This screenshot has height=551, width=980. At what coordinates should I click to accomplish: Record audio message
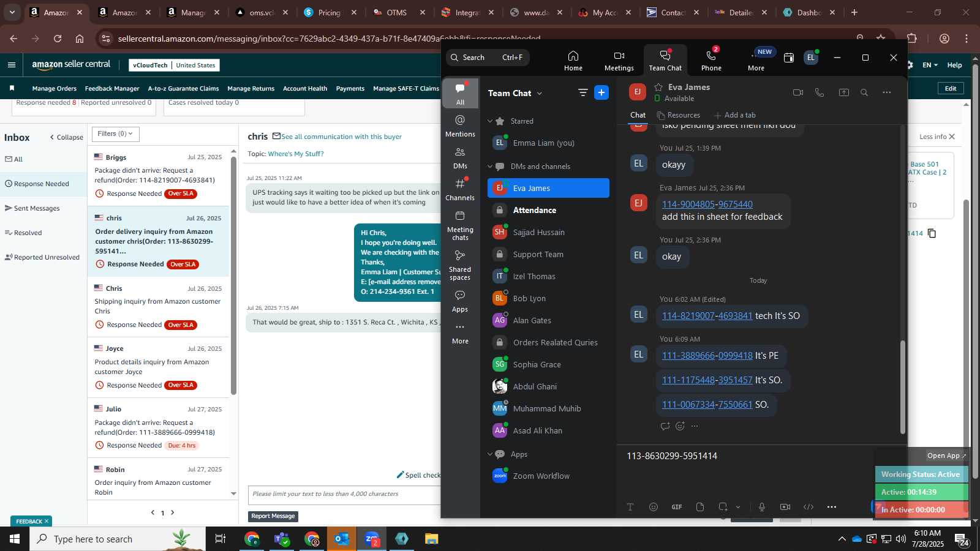762,507
